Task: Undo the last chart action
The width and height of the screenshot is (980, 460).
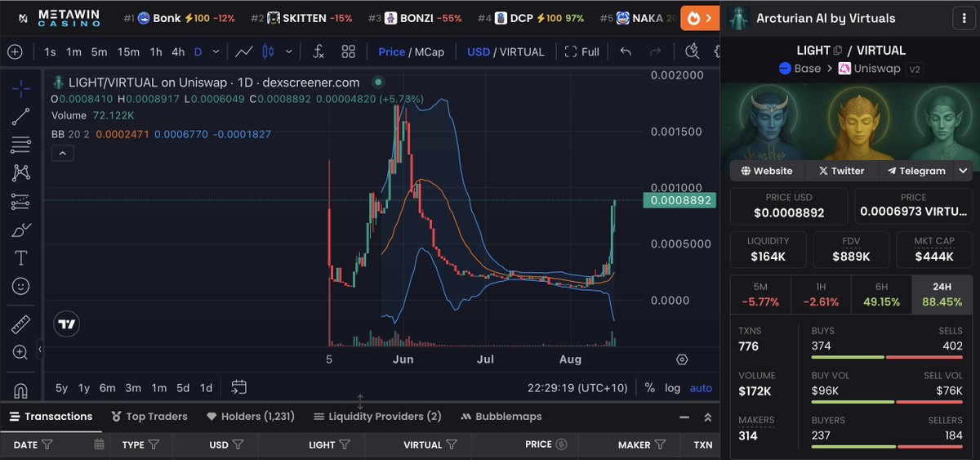Action: (x=626, y=51)
